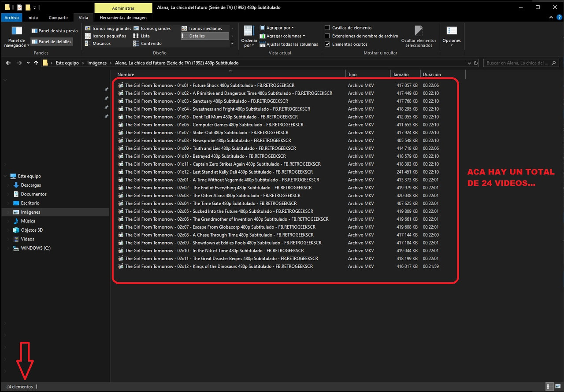
Task: Open Agrupar por dropdown
Action: click(277, 28)
